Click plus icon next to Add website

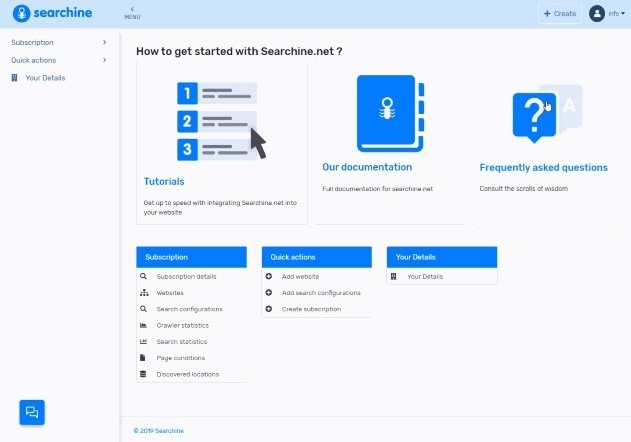click(x=269, y=276)
